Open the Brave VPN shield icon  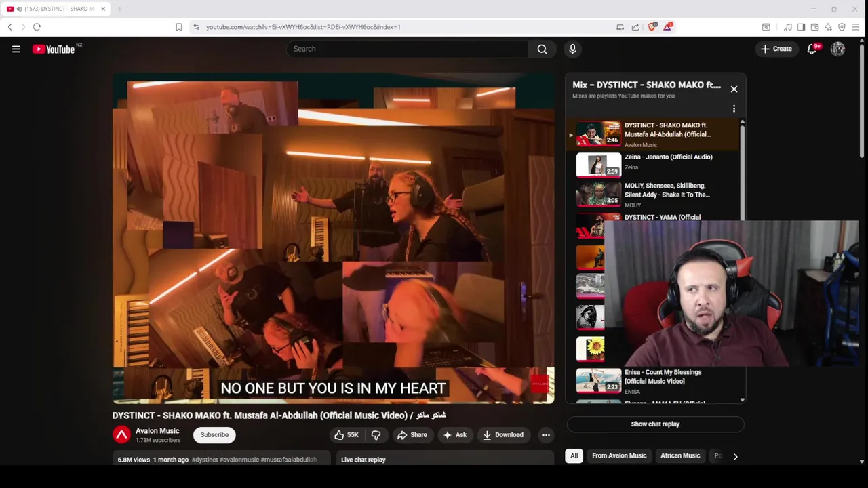[842, 27]
